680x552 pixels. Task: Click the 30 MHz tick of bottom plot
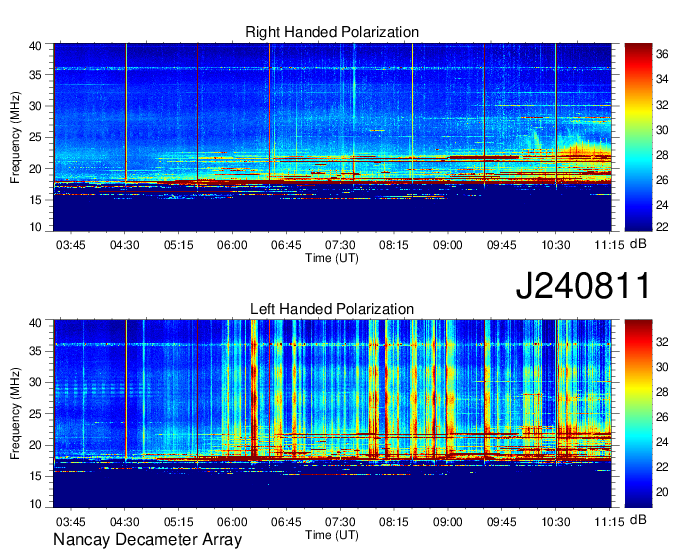point(35,382)
